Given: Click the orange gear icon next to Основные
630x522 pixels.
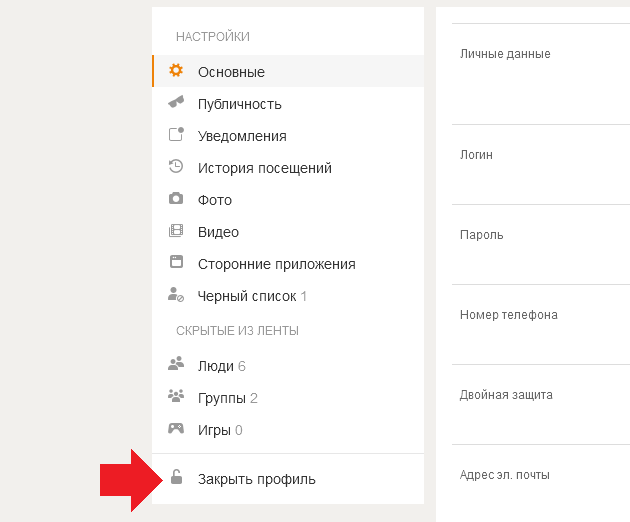Looking at the screenshot, I should tap(176, 70).
